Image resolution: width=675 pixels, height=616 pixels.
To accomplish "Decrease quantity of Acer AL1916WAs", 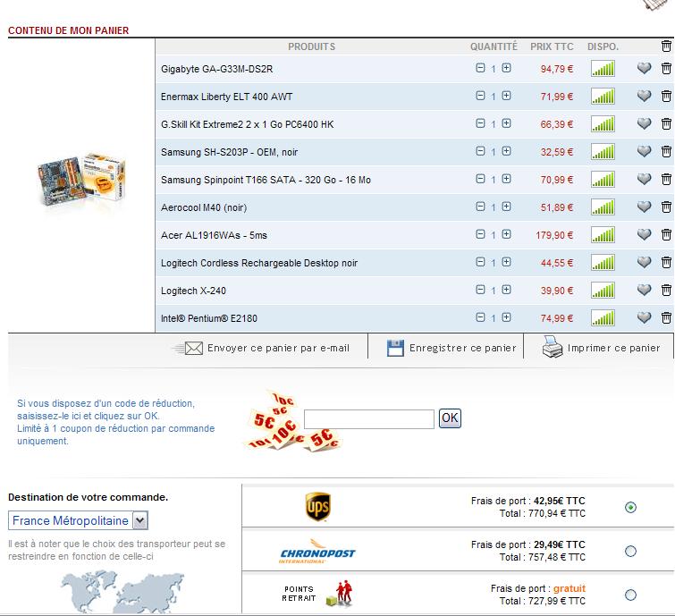I will coord(480,234).
